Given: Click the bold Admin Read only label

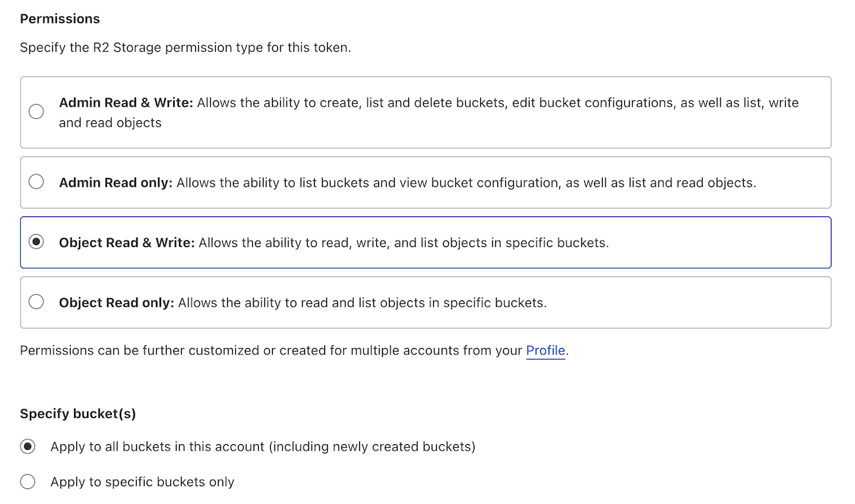Looking at the screenshot, I should click(115, 182).
